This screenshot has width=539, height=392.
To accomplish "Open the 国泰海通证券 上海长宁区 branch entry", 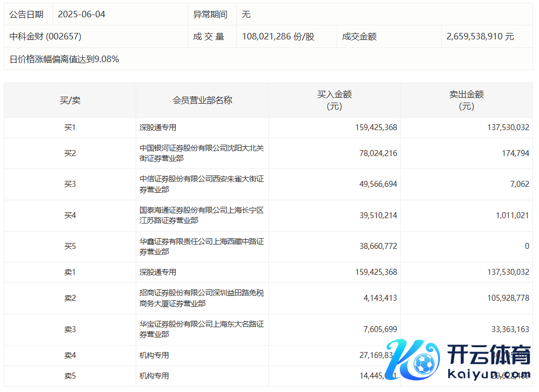I will pos(201,215).
